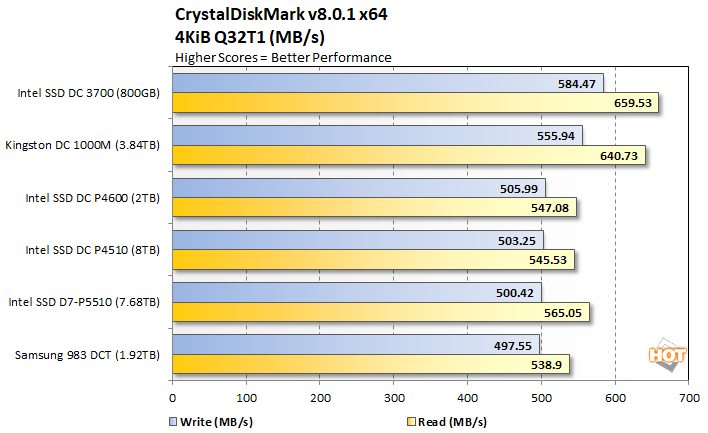This screenshot has height=433, width=708.
Task: Click the axis tick label 200
Action: [320, 398]
